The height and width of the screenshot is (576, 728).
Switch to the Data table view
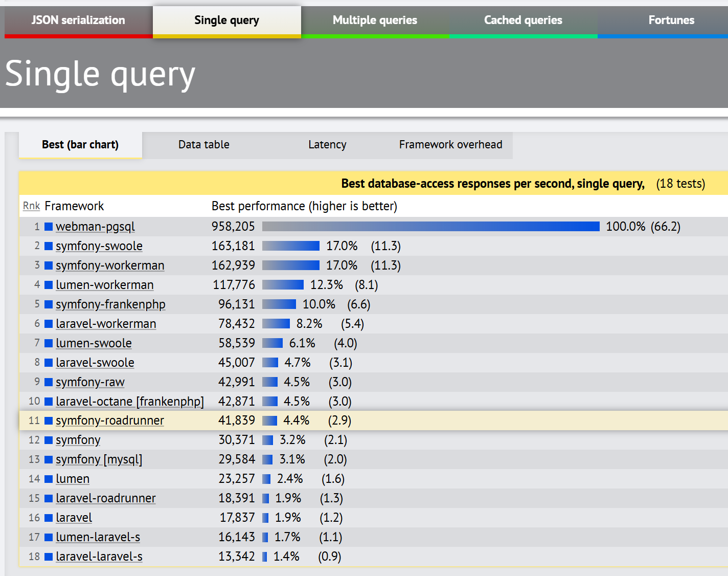pos(203,145)
